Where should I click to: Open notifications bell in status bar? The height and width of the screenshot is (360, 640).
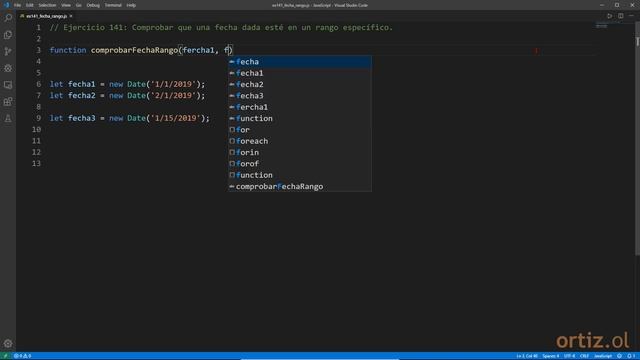[631, 356]
